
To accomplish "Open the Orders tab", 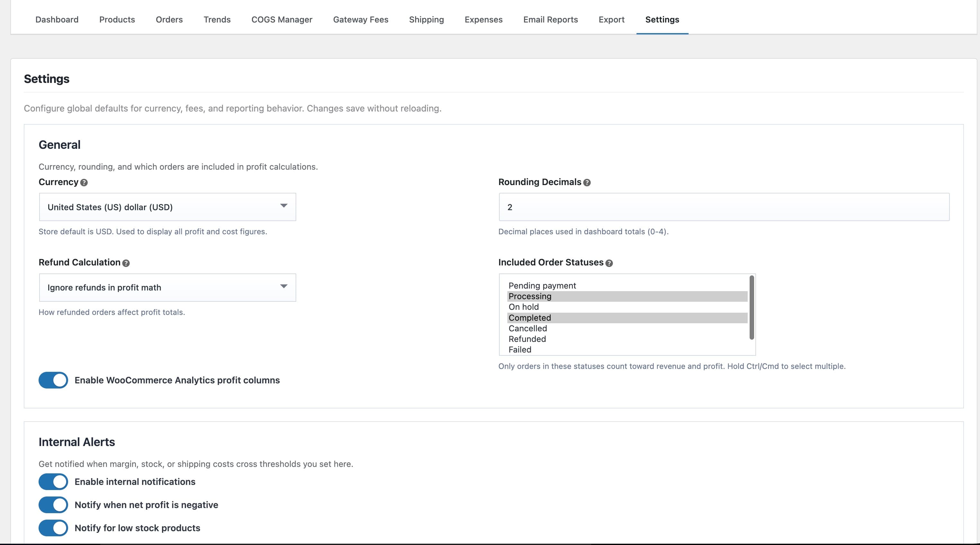I will tap(169, 19).
